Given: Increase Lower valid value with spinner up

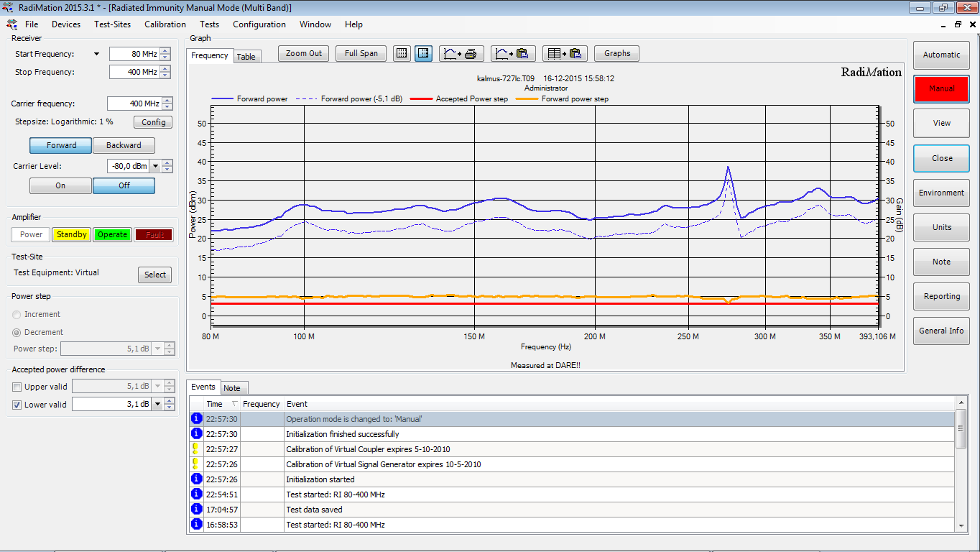Looking at the screenshot, I should click(x=170, y=401).
